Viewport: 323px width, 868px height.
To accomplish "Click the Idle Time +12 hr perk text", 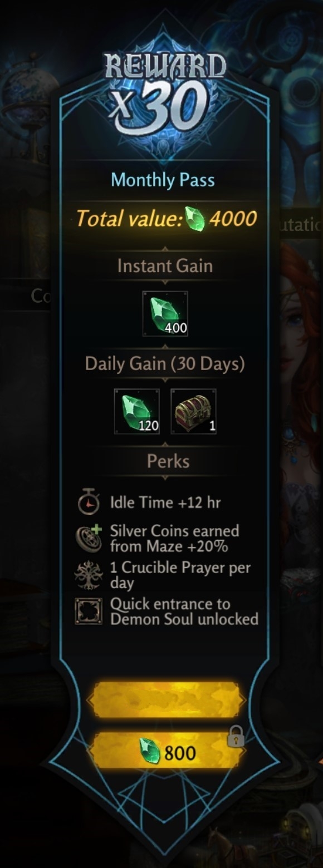I will pos(165,502).
